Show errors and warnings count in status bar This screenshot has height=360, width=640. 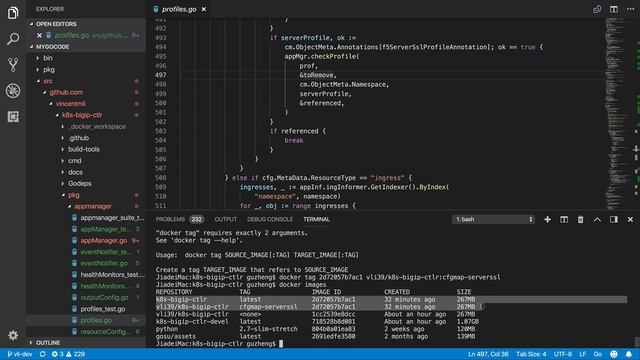tap(68, 354)
